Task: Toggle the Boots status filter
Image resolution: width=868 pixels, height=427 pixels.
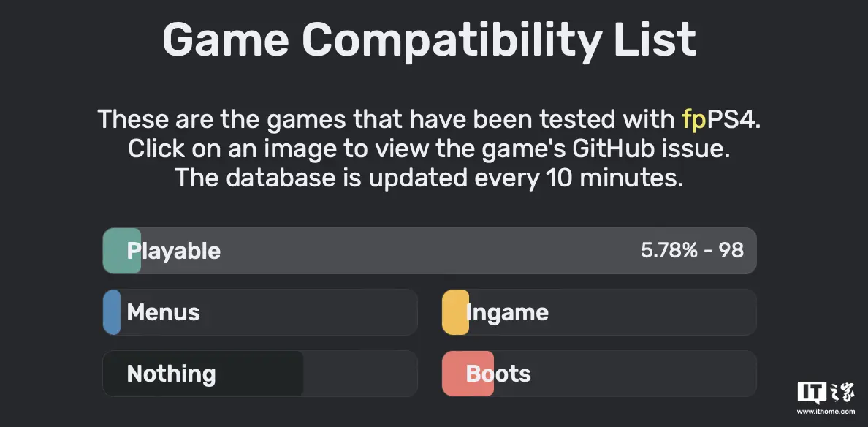Action: (x=600, y=374)
